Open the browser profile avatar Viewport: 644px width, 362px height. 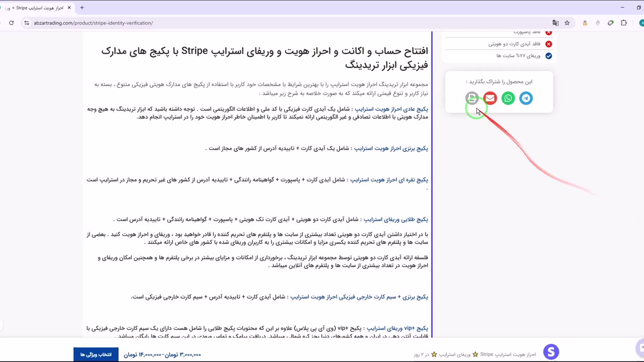point(641,23)
